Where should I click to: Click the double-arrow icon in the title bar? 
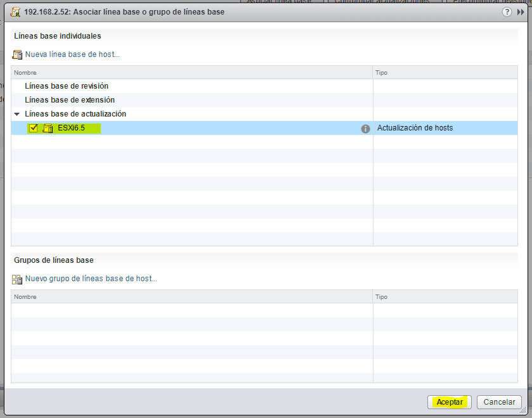[x=519, y=11]
